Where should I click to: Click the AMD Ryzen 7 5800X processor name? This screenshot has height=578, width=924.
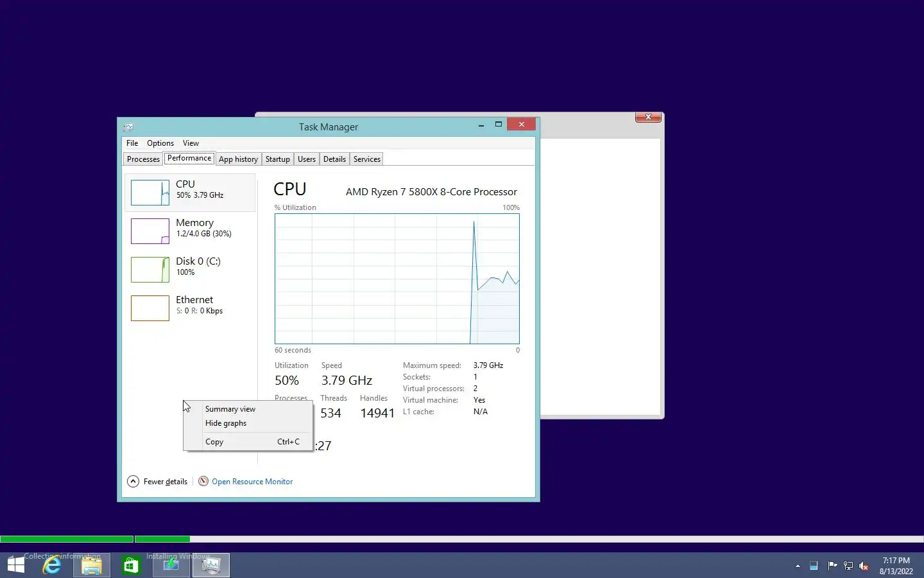[431, 192]
